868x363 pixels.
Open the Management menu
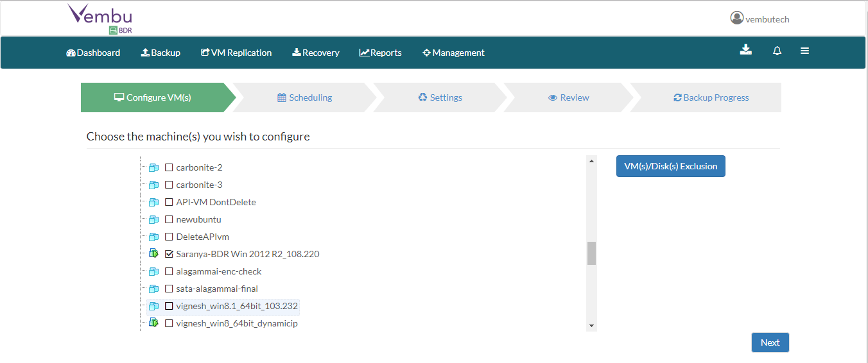(453, 53)
